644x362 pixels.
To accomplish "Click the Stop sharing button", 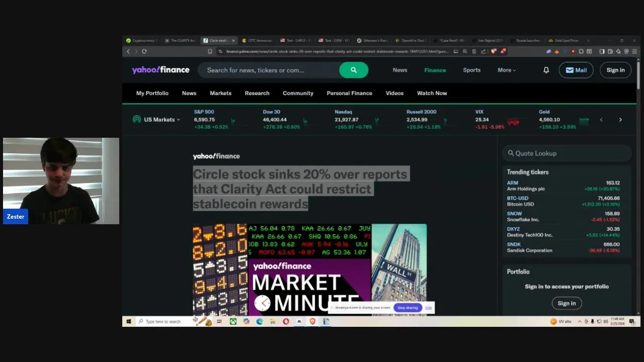I will pyautogui.click(x=408, y=308).
